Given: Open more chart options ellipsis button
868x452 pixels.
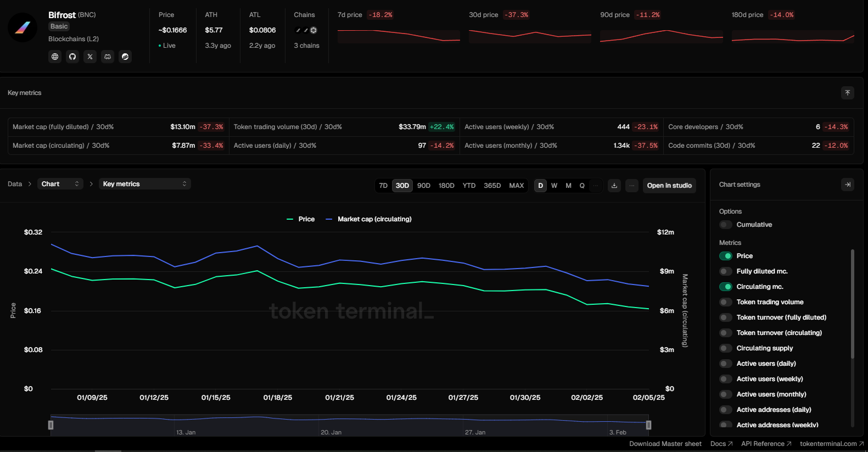Looking at the screenshot, I should 632,186.
